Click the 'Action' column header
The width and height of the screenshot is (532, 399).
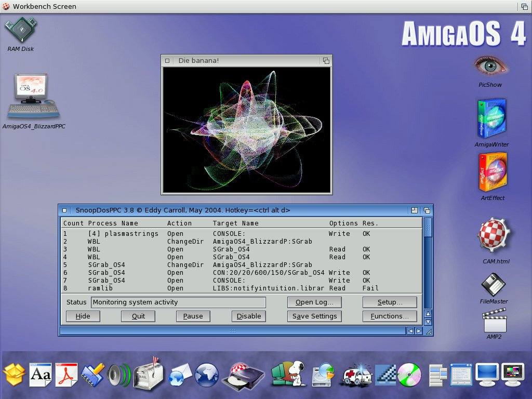pos(179,223)
